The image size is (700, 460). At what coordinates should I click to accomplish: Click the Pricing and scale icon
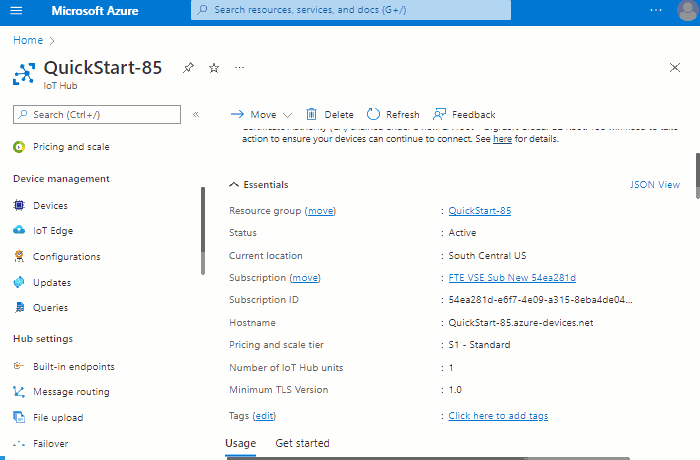click(19, 147)
